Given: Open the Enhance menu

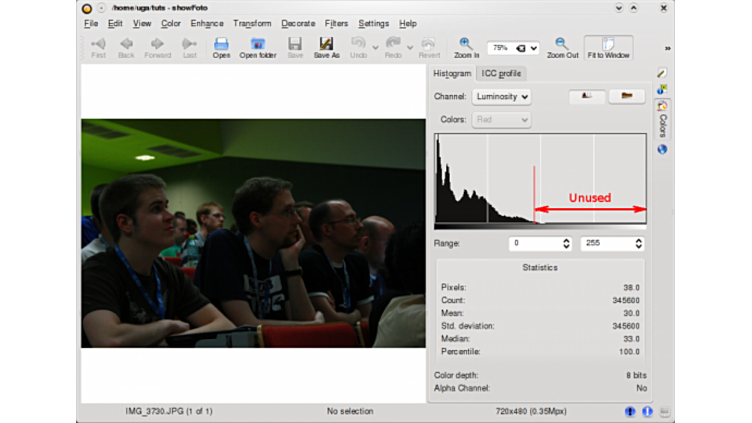Looking at the screenshot, I should pos(207,23).
